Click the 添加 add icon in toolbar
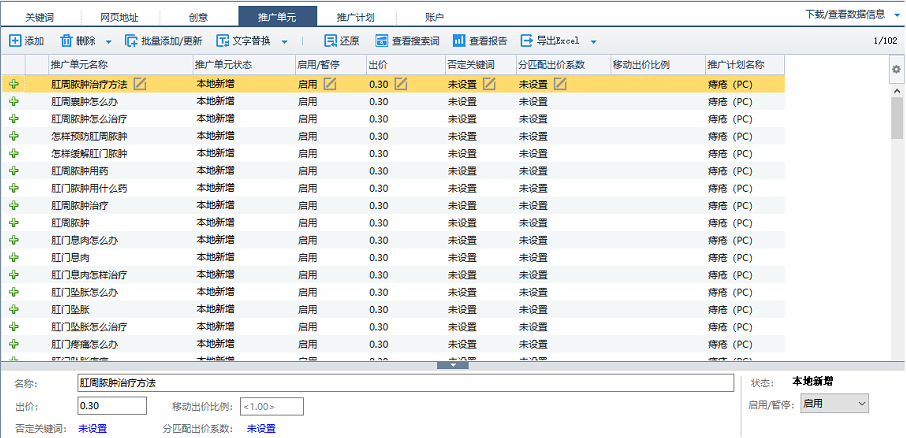This screenshot has height=438, width=906. tap(15, 41)
